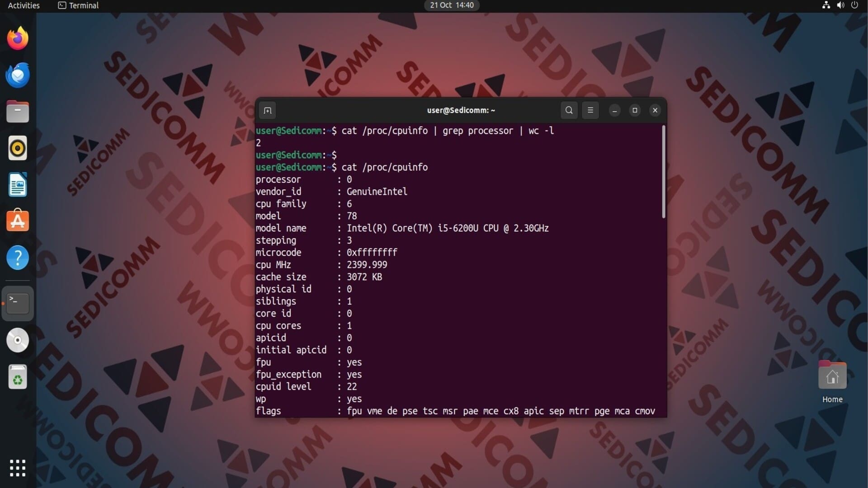Viewport: 868px width, 488px height.
Task: Open the network status indicator
Action: (x=826, y=5)
